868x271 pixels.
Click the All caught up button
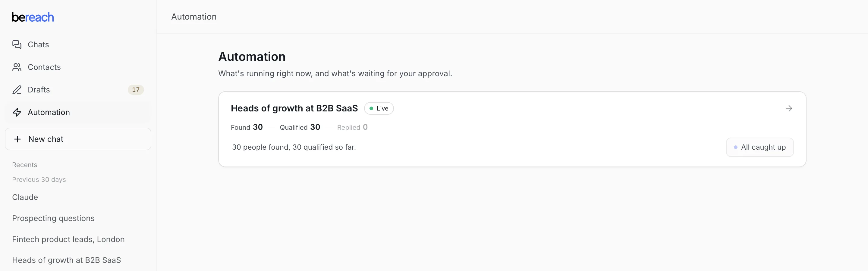(x=759, y=147)
